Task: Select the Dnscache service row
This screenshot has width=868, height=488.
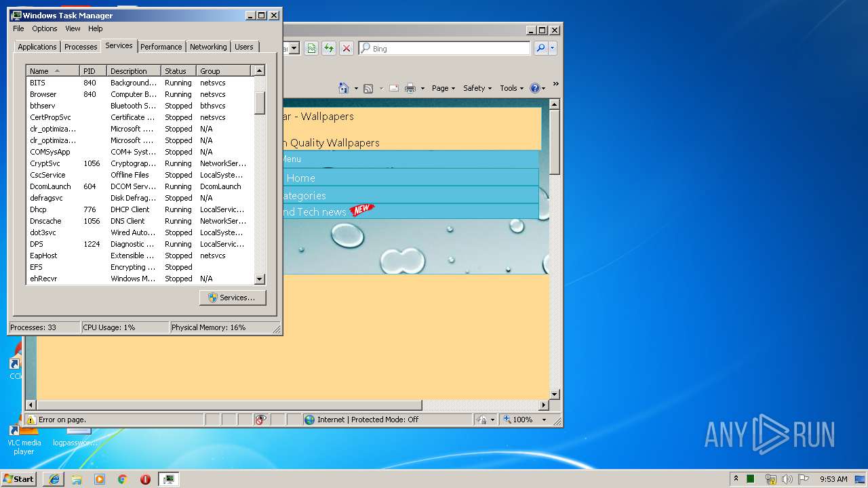Action: click(x=140, y=221)
